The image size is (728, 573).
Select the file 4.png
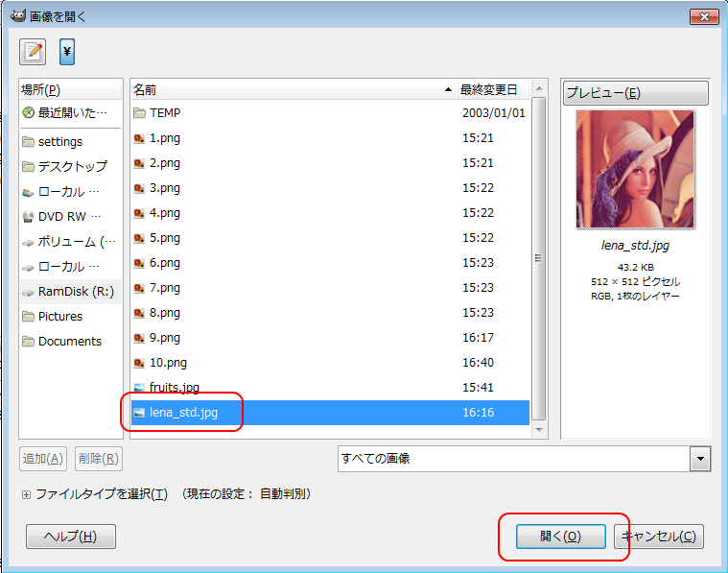click(330, 213)
